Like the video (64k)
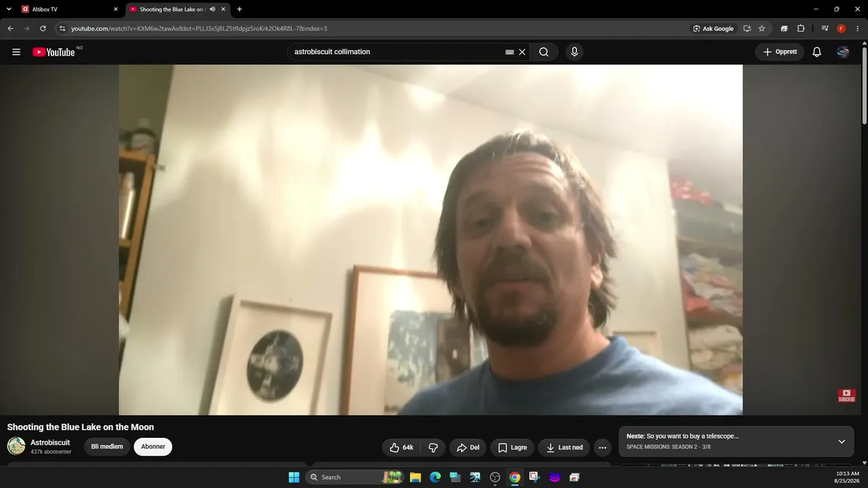 [x=401, y=447]
